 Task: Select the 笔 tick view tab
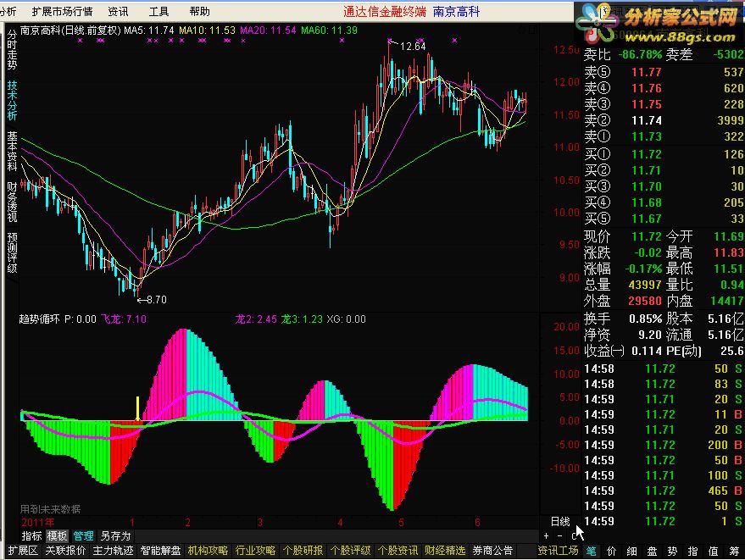[591, 552]
